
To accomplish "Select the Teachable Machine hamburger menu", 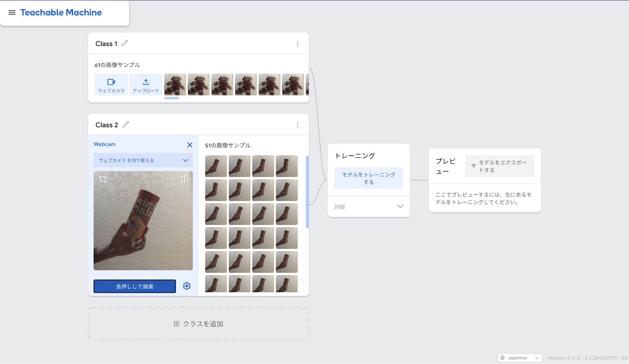I will pos(12,12).
